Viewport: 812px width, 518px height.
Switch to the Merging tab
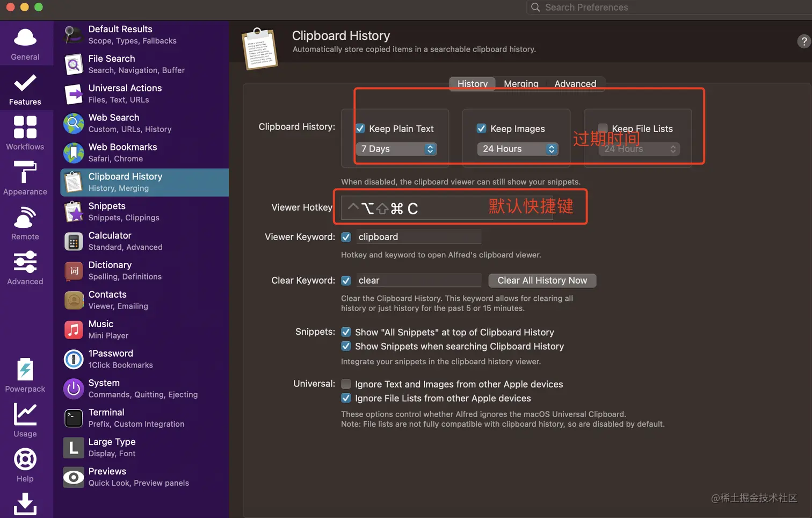click(521, 84)
